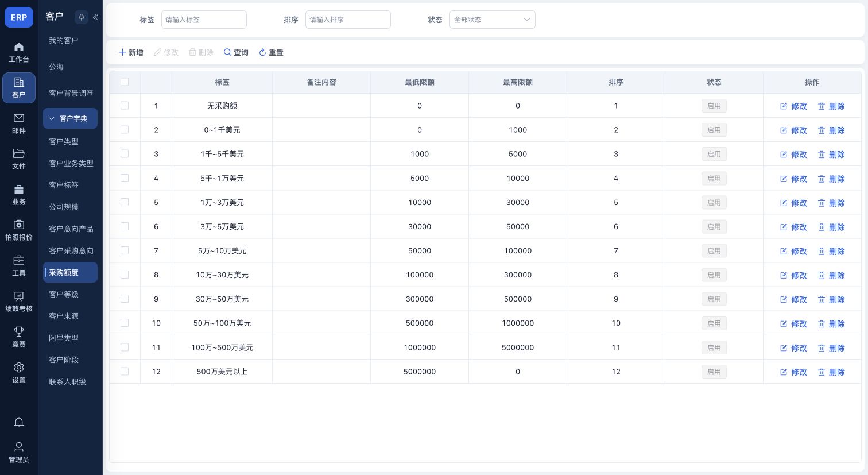
Task: Open the 绩效考核 chart icon
Action: [19, 296]
